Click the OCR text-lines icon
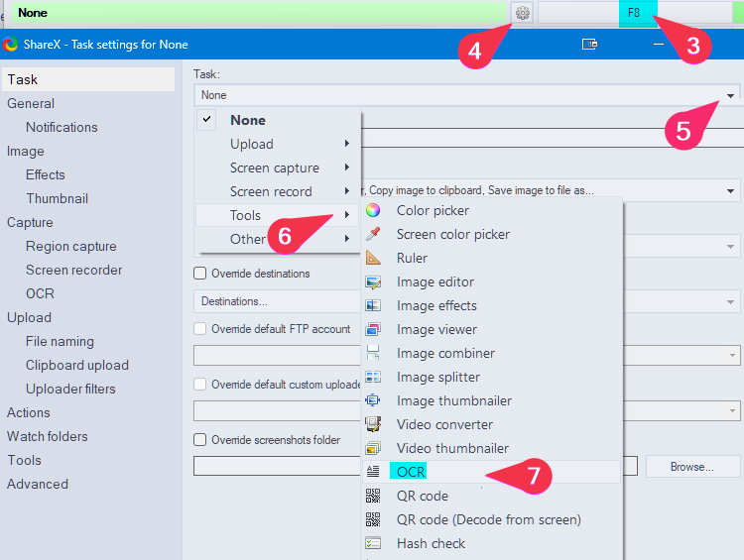The height and width of the screenshot is (560, 744). tap(373, 472)
